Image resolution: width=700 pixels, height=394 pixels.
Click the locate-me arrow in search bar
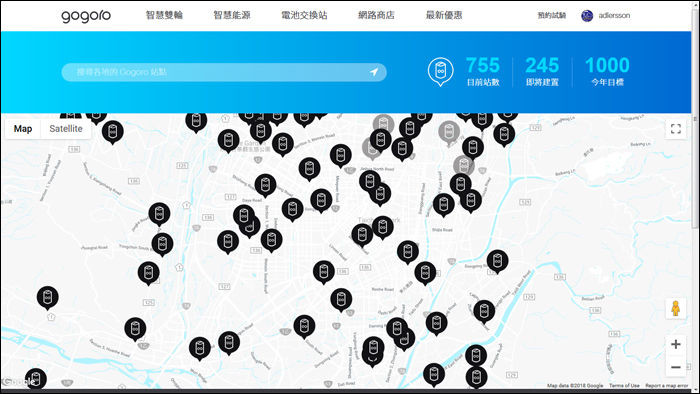click(x=374, y=72)
